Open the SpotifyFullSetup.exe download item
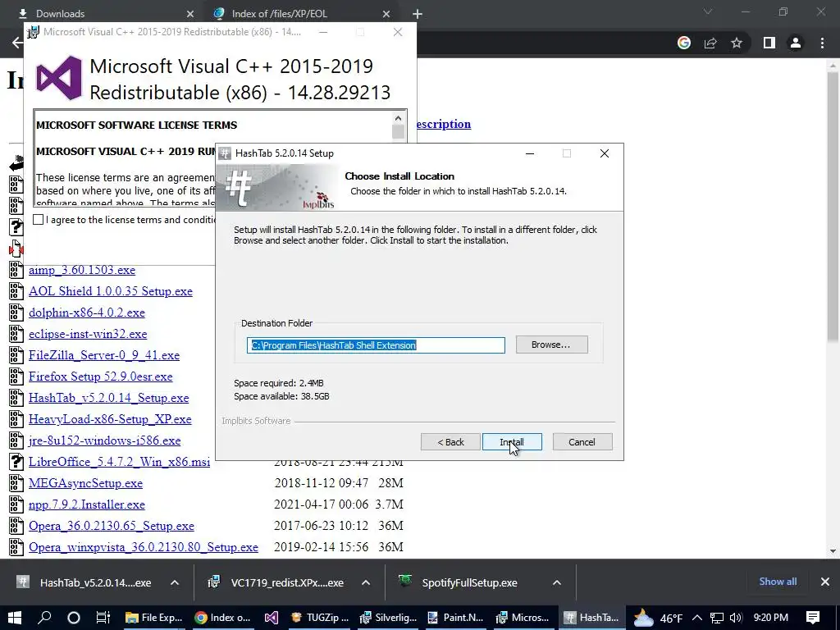 pos(458,582)
